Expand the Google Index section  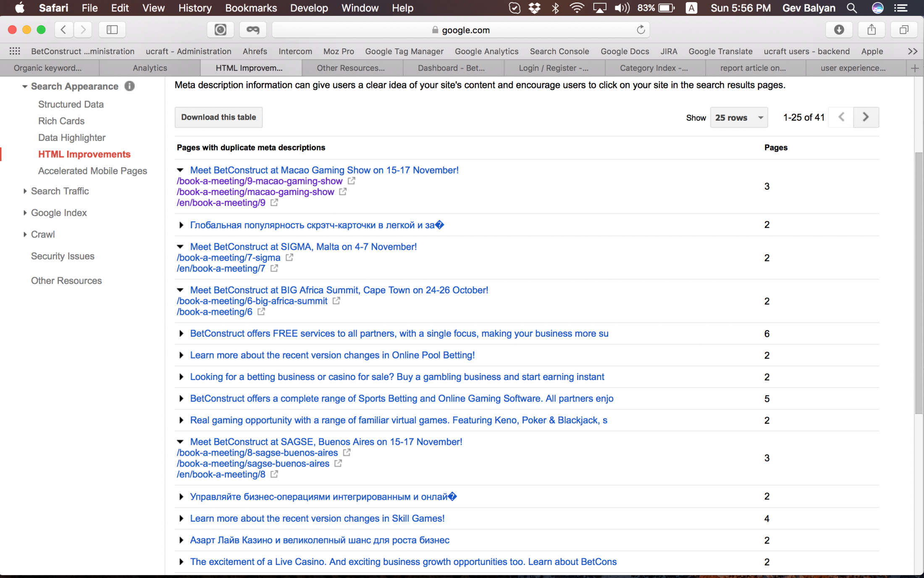[25, 213]
